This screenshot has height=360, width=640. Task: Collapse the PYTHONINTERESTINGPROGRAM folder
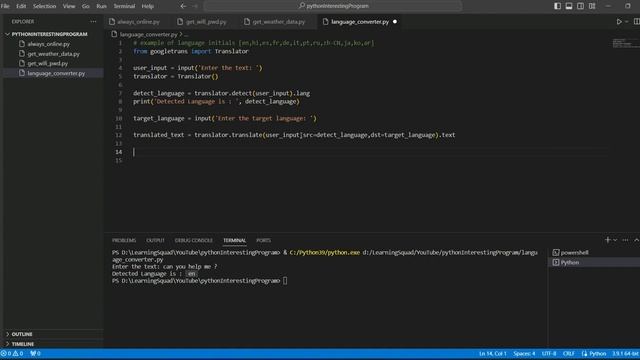49,34
